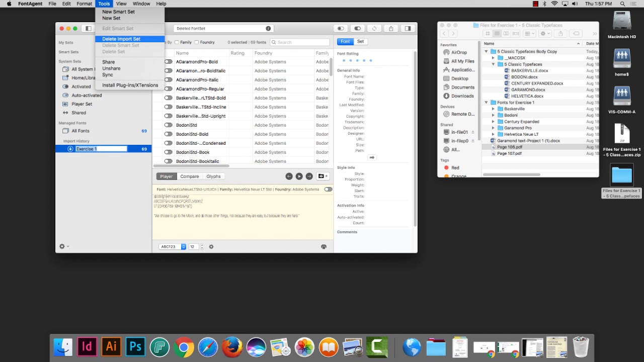Toggle activation for AGaramondPro-Italic
Screen dimensions: 644x362
click(x=168, y=80)
